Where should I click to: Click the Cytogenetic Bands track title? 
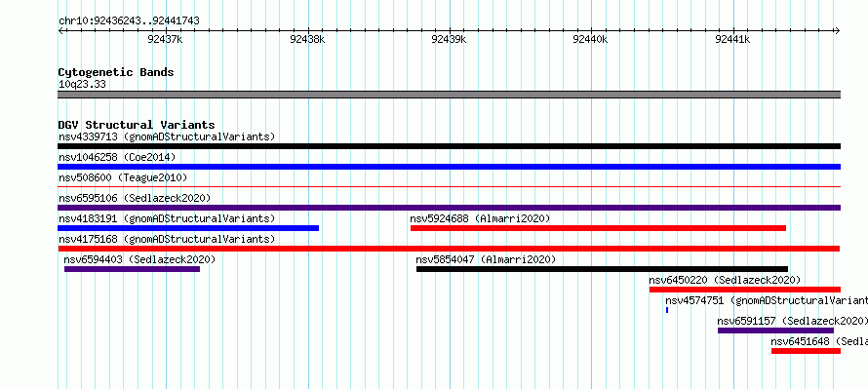coord(116,72)
